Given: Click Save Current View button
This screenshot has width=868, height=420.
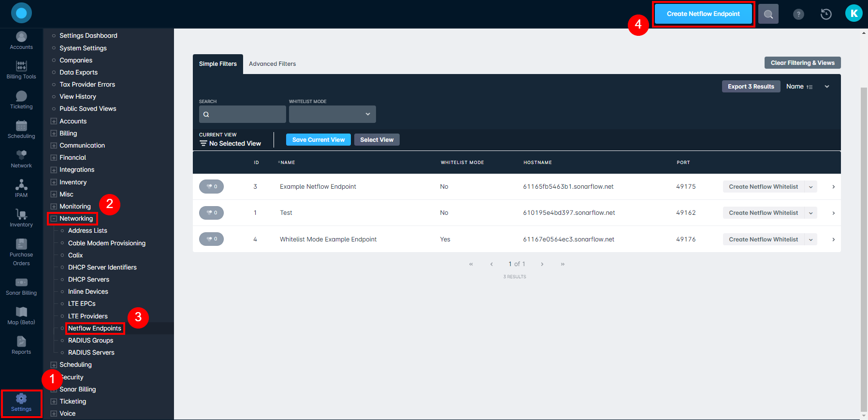Looking at the screenshot, I should pos(318,140).
